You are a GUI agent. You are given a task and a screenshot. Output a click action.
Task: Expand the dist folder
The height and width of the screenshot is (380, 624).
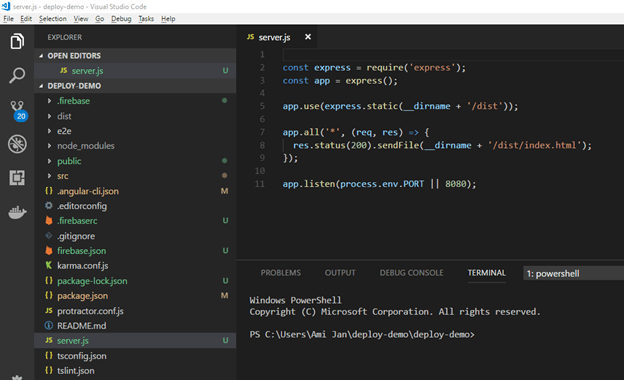(49, 116)
